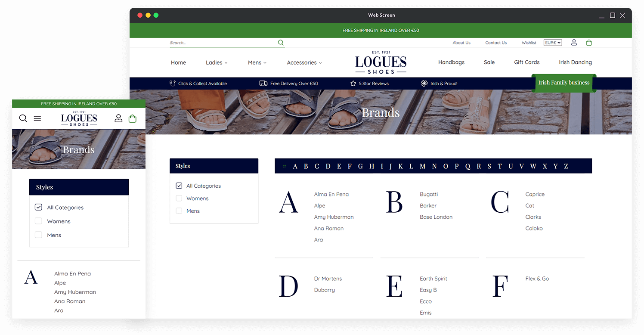
Task: Click the Irish Family business banner
Action: click(564, 83)
